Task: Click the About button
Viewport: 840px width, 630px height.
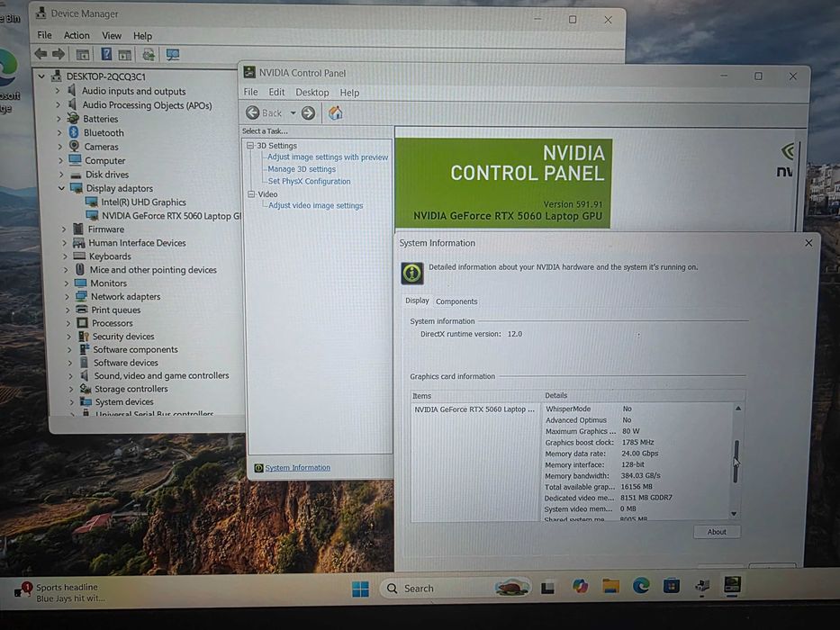Action: (x=717, y=532)
